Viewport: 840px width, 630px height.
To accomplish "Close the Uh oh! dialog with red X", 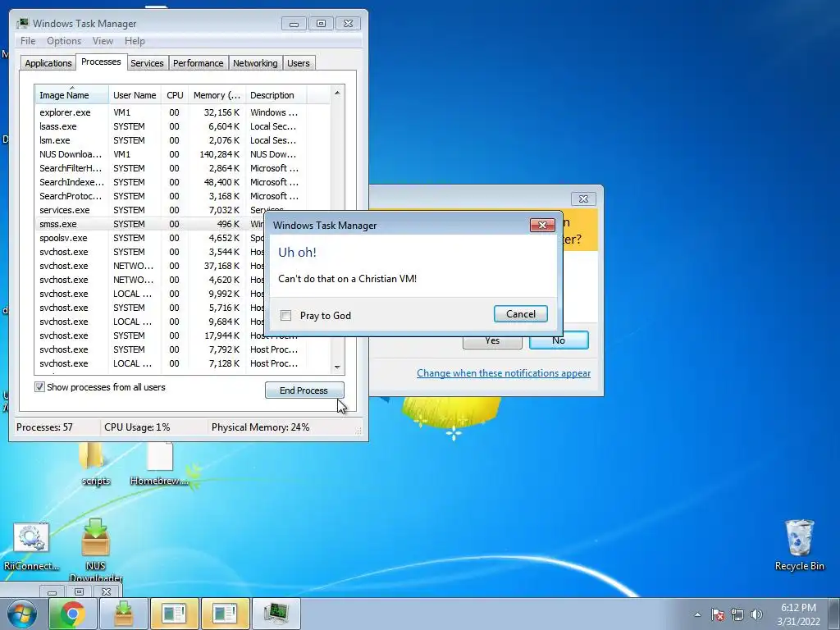I will tap(542, 225).
